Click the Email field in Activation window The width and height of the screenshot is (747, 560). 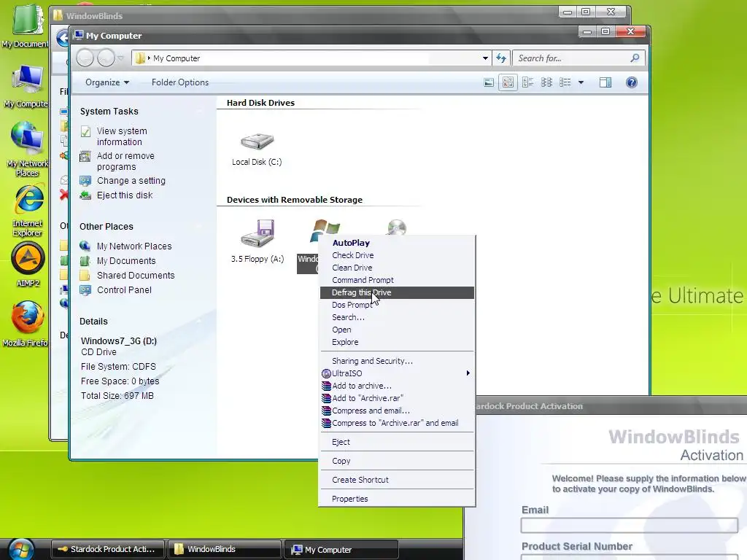point(629,525)
